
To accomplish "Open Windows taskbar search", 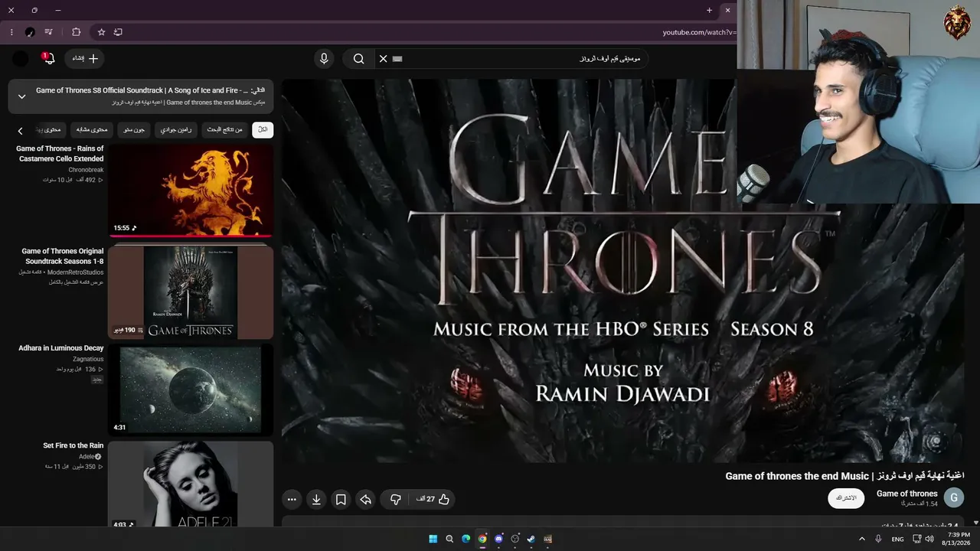I will (449, 539).
